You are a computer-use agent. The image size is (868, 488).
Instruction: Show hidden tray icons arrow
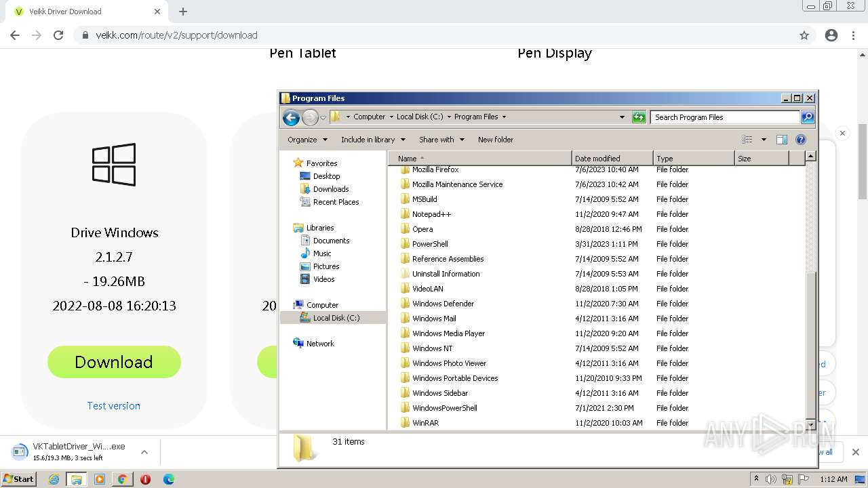[756, 479]
